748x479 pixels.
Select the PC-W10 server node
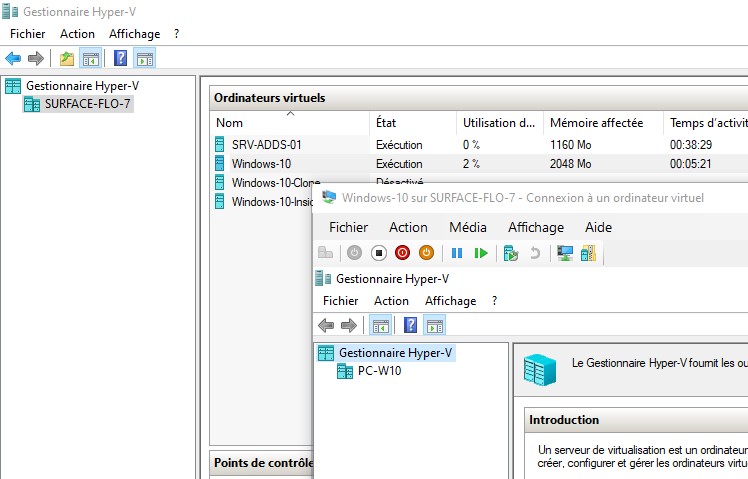pyautogui.click(x=379, y=371)
